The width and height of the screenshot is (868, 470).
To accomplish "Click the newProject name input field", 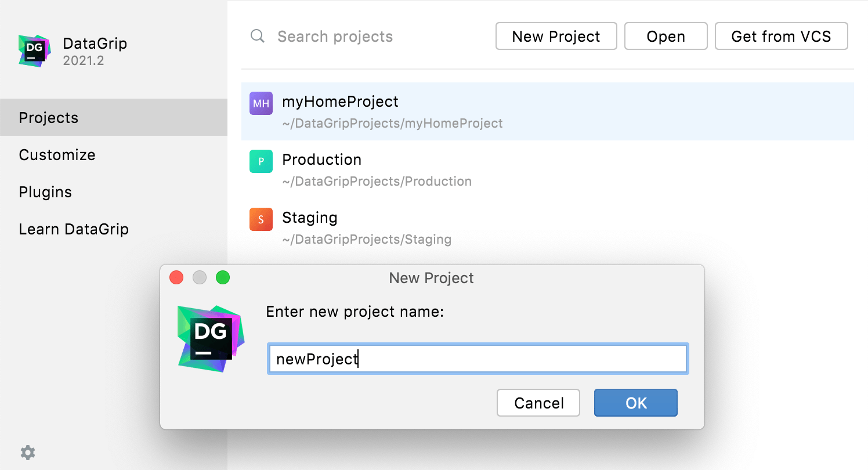I will (477, 359).
